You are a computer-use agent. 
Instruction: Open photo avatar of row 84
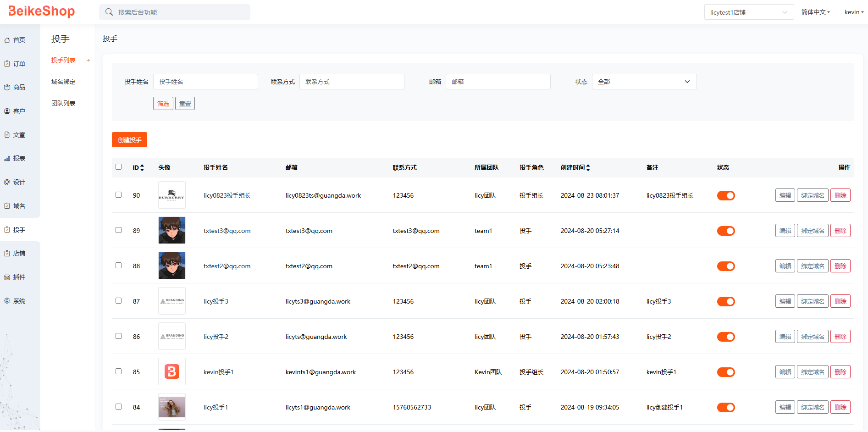172,407
